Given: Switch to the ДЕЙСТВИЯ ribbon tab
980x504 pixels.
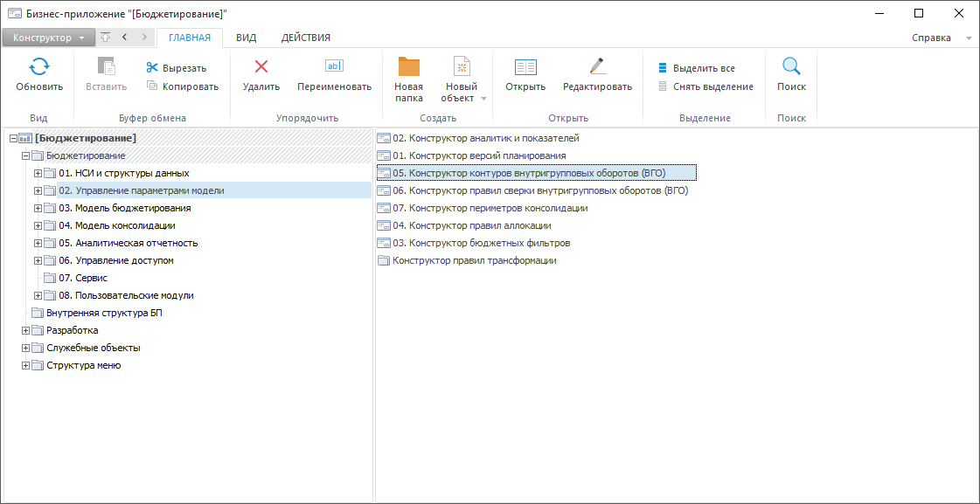Looking at the screenshot, I should (305, 38).
